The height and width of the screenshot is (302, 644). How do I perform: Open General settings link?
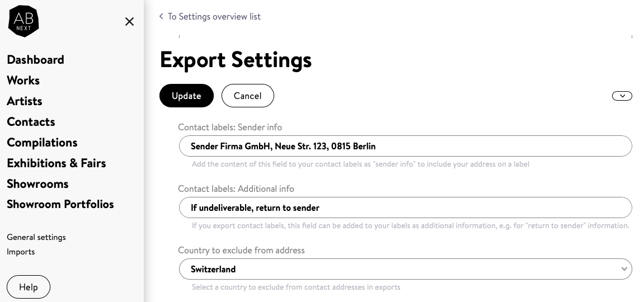tap(36, 237)
